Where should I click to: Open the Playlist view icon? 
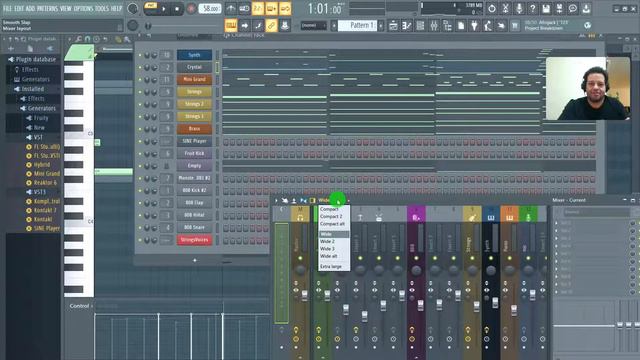[x=393, y=25]
